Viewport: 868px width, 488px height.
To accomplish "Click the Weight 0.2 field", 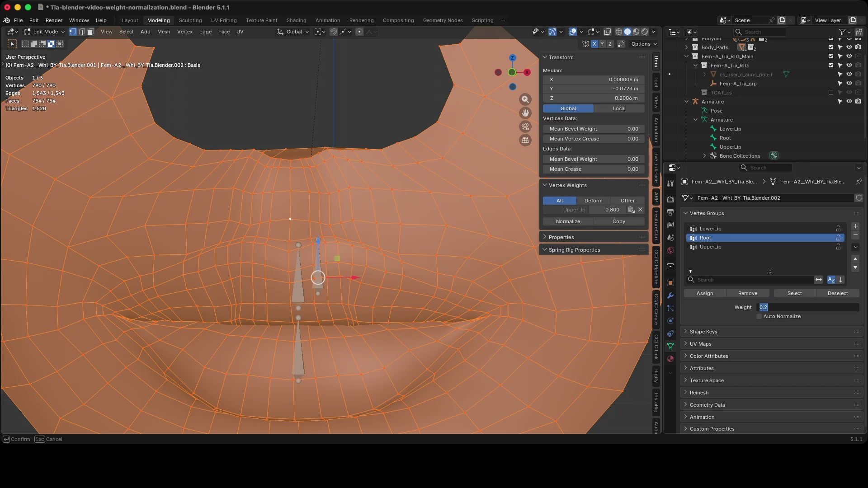I will point(808,307).
